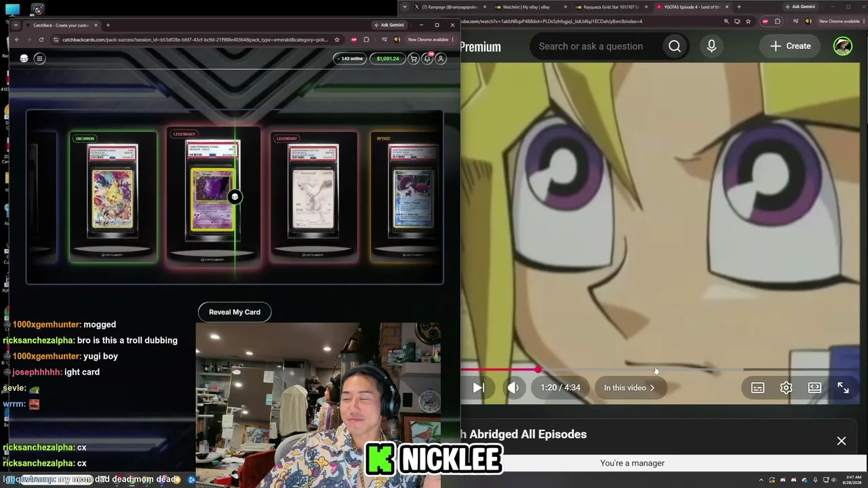Toggle YouTube theater mode
Viewport: 868px width, 488px height.
coord(814,388)
